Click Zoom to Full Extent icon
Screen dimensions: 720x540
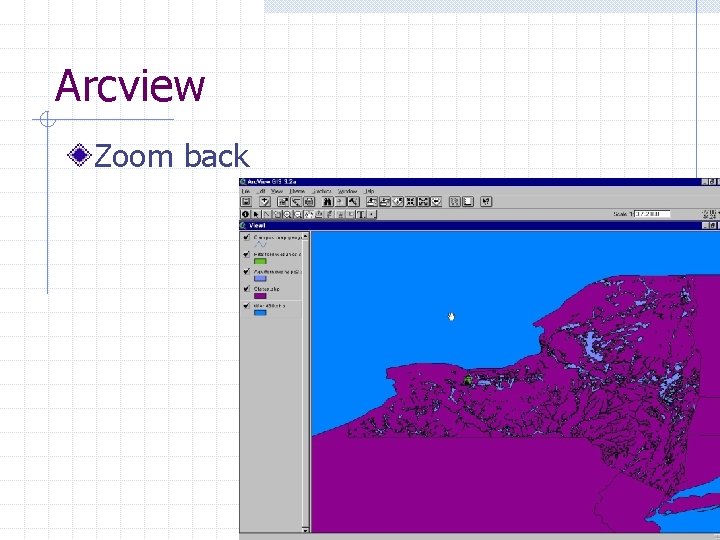click(x=372, y=202)
